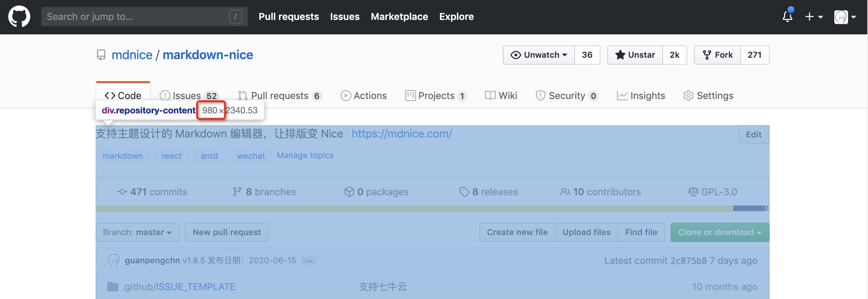Expand Clone or download dropdown
868x299 pixels.
pos(720,232)
